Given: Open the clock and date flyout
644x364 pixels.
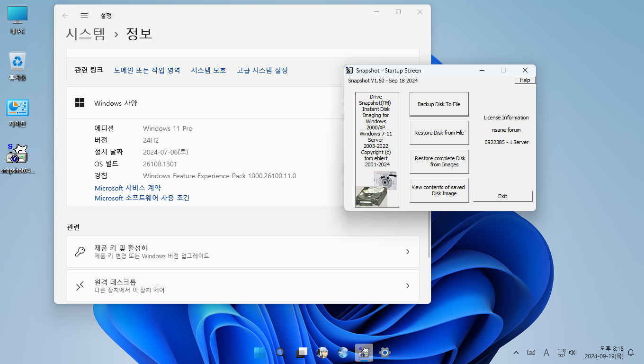Looking at the screenshot, I should 604,353.
